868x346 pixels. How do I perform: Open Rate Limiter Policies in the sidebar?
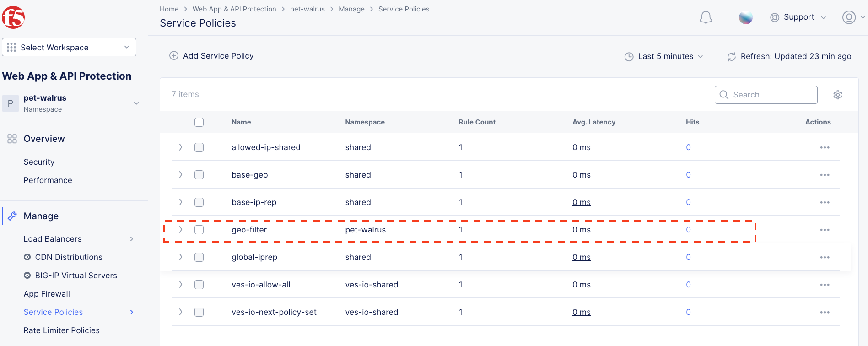[x=62, y=330]
